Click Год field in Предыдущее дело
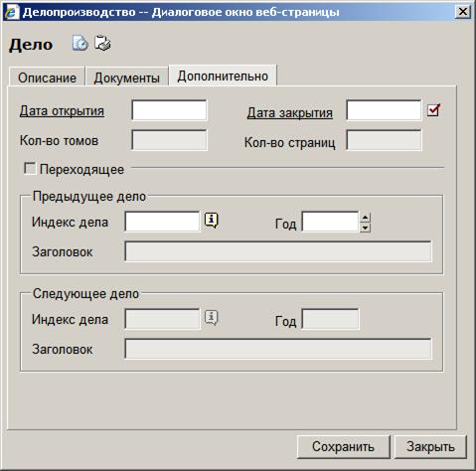 tap(330, 222)
